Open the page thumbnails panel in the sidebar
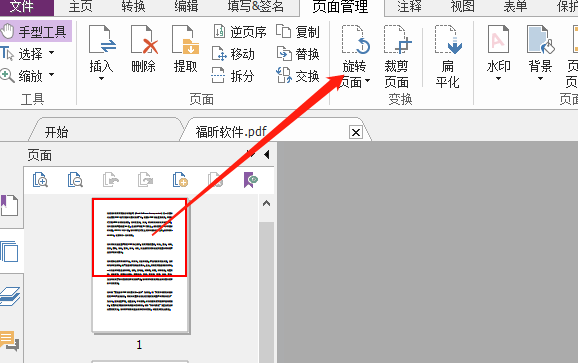Screen dimensions: 578x363 [10, 251]
